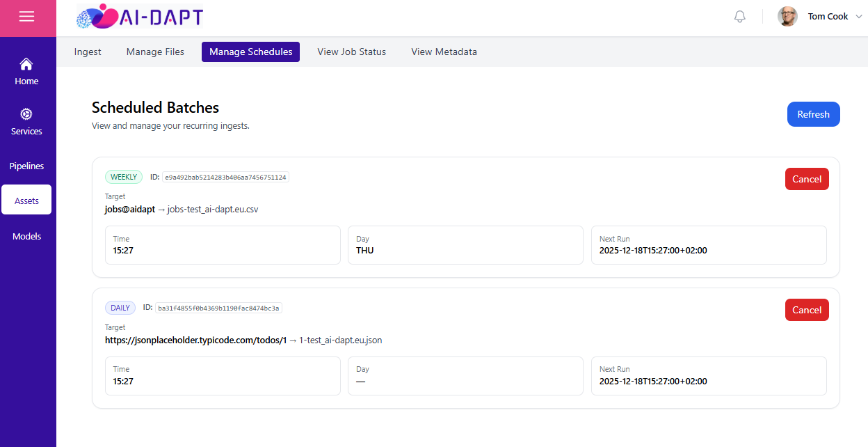Click ID e9a492bab5214283b406aa7456751124
The height and width of the screenshot is (447, 868).
coord(225,178)
